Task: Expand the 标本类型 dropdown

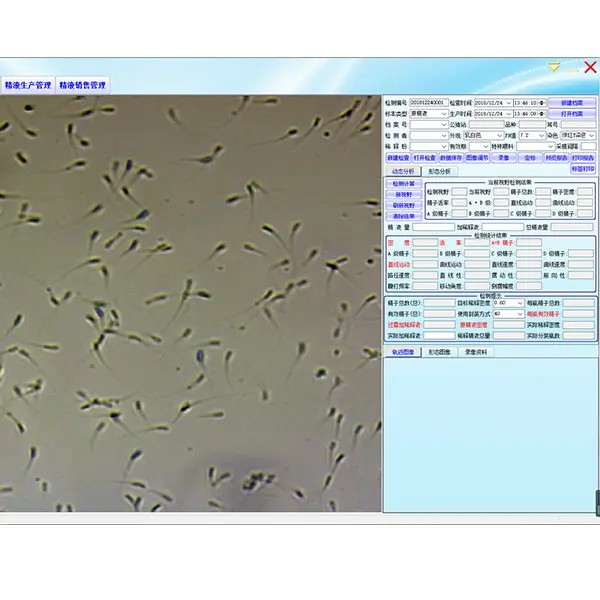Action: pos(445,113)
